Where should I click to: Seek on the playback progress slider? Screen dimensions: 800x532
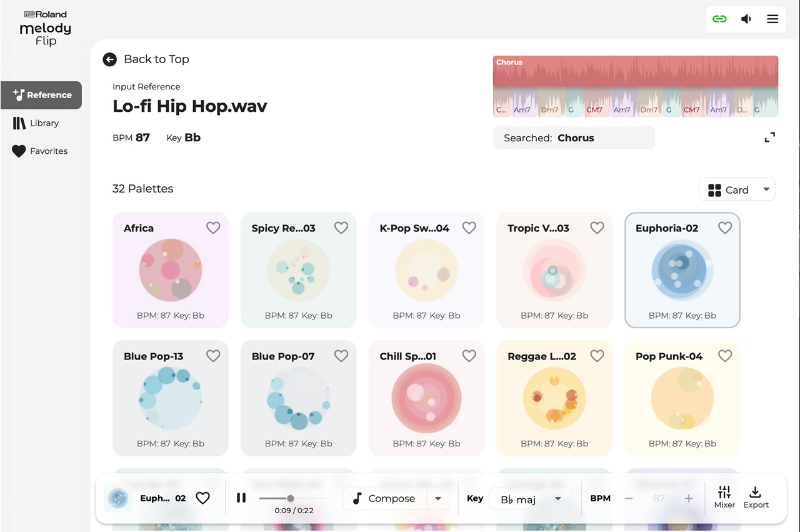click(x=294, y=498)
